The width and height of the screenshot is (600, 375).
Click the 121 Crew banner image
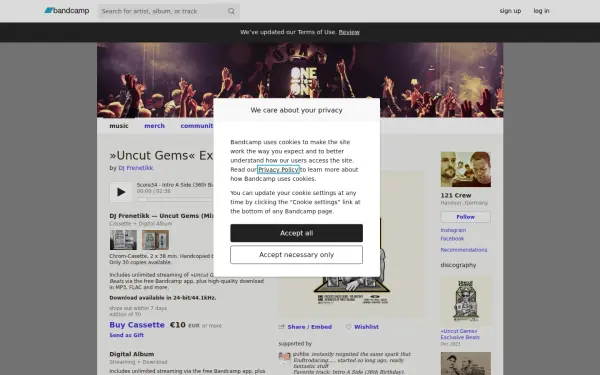point(300,80)
